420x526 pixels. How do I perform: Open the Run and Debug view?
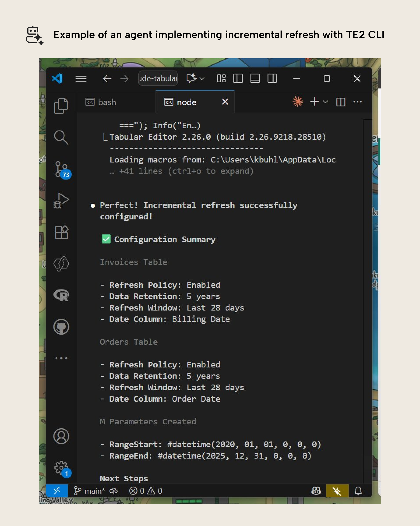tap(61, 201)
